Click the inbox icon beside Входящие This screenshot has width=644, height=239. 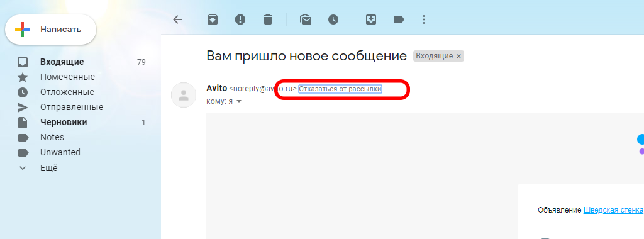point(23,62)
